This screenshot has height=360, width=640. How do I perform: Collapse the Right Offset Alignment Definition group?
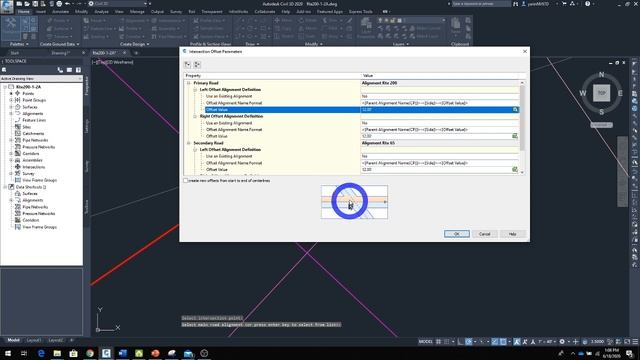195,116
